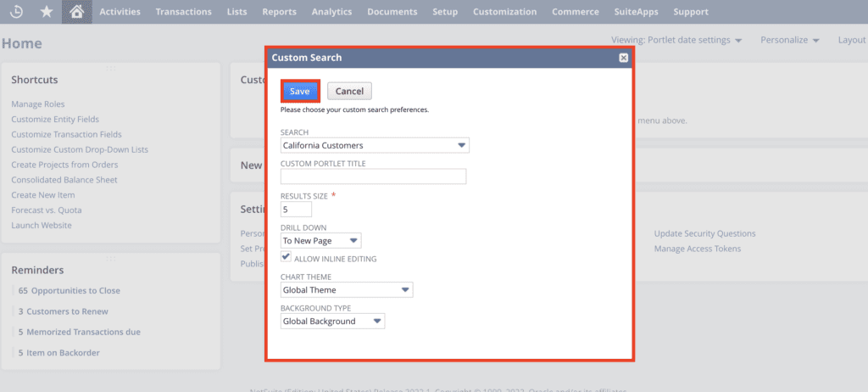Image resolution: width=868 pixels, height=392 pixels.
Task: Open the Customization menu
Action: click(504, 12)
